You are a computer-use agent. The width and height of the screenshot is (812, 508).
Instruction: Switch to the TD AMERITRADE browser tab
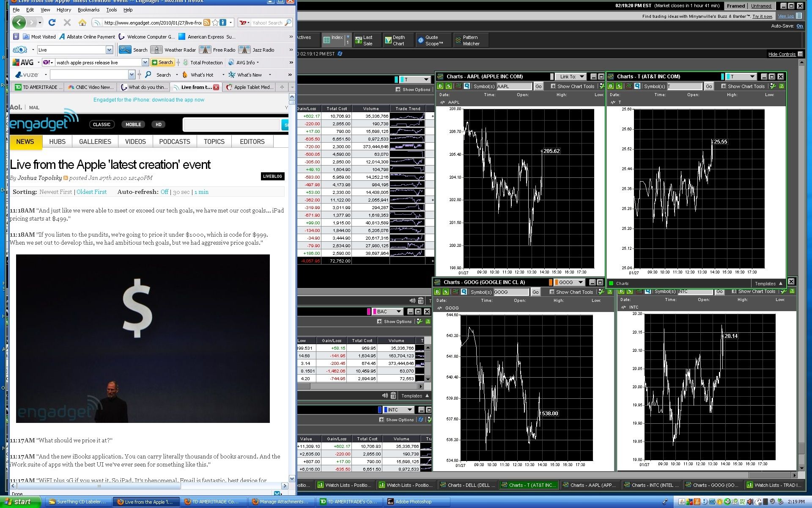point(38,87)
